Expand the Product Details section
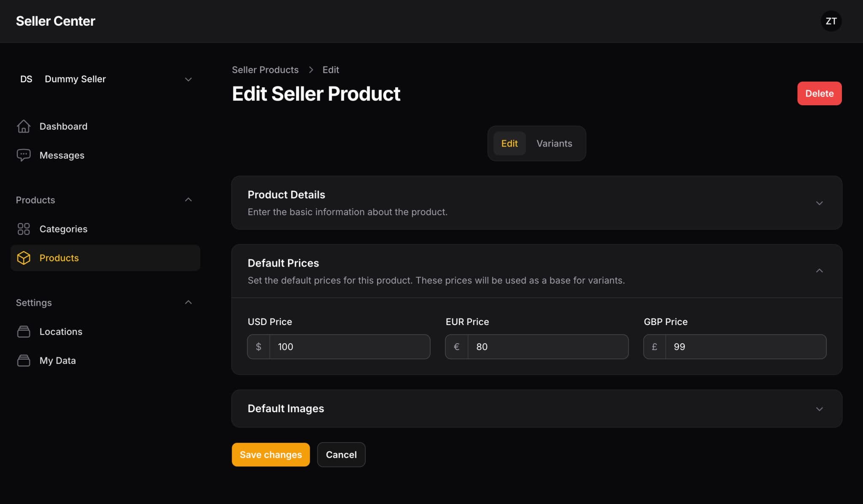Image resolution: width=863 pixels, height=504 pixels. coord(819,203)
